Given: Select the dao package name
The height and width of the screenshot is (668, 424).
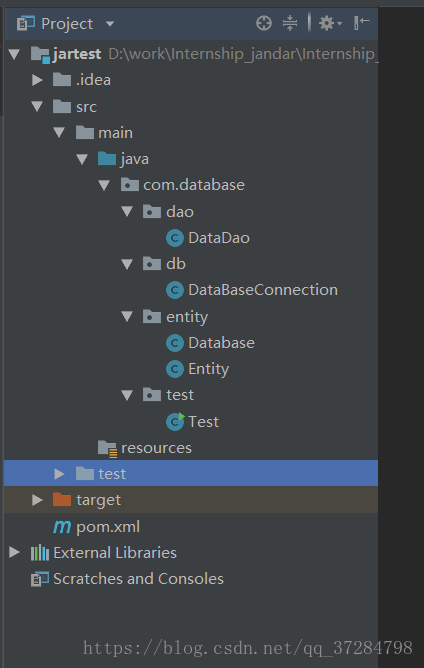Looking at the screenshot, I should (180, 212).
